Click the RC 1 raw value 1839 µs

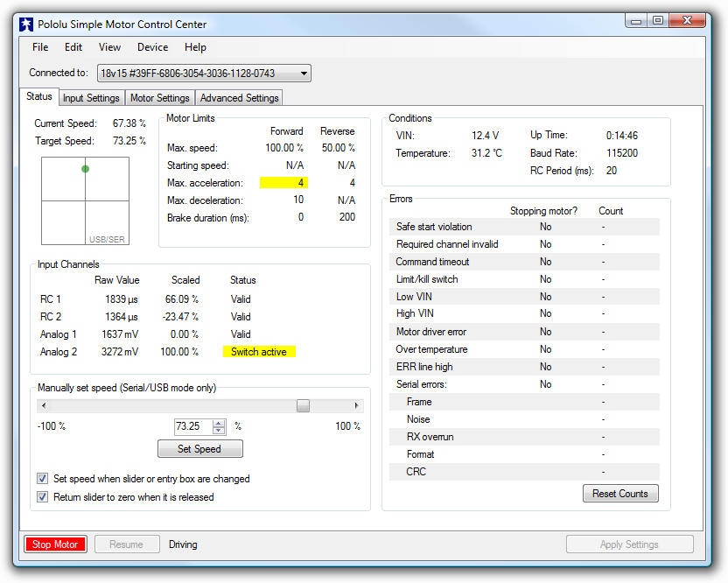pos(122,299)
